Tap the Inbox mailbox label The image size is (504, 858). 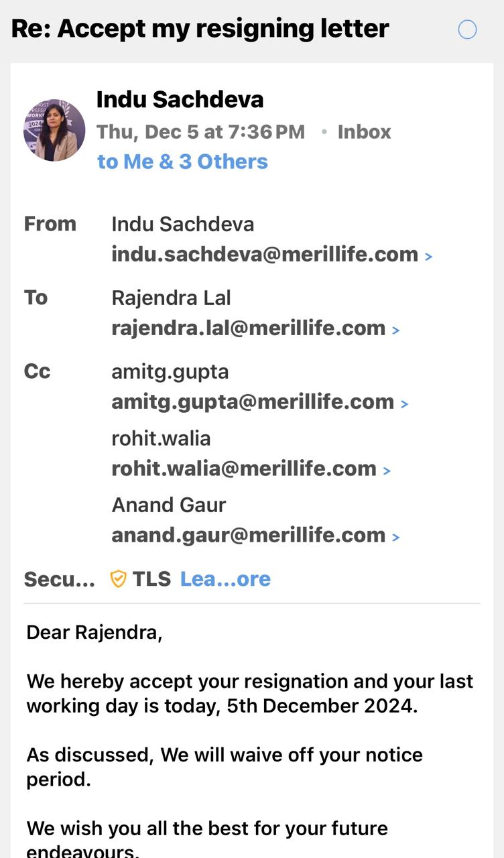point(364,132)
